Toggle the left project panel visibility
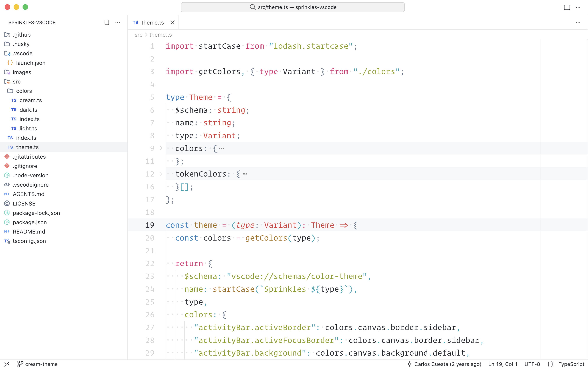This screenshot has width=588, height=369. tap(567, 7)
